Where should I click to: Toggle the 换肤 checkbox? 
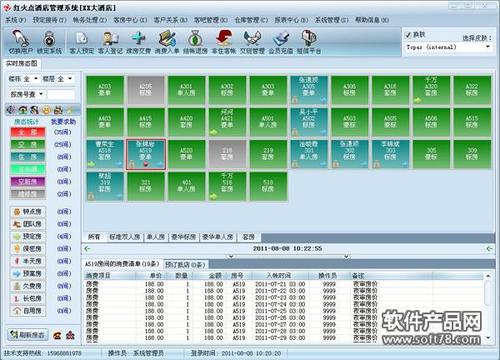[408, 35]
